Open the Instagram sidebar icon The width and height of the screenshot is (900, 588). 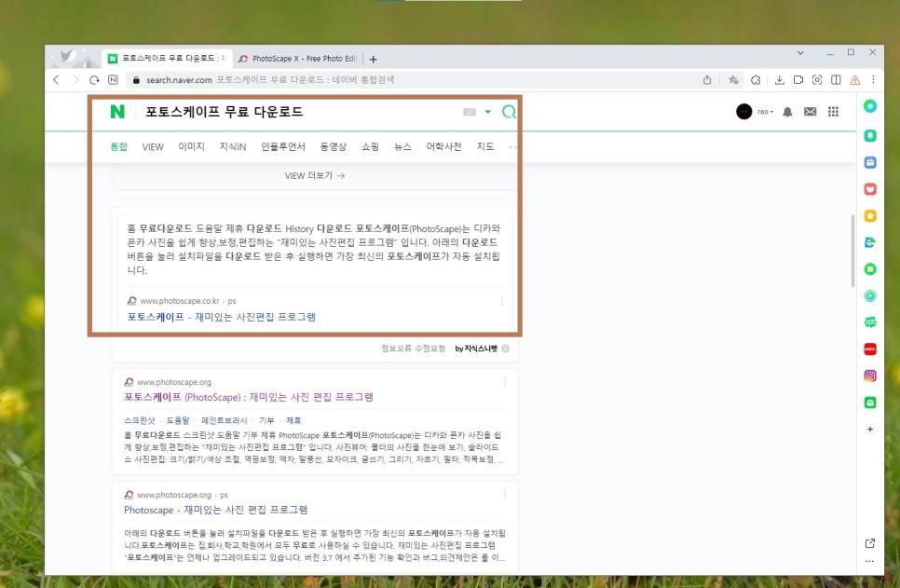pos(870,376)
